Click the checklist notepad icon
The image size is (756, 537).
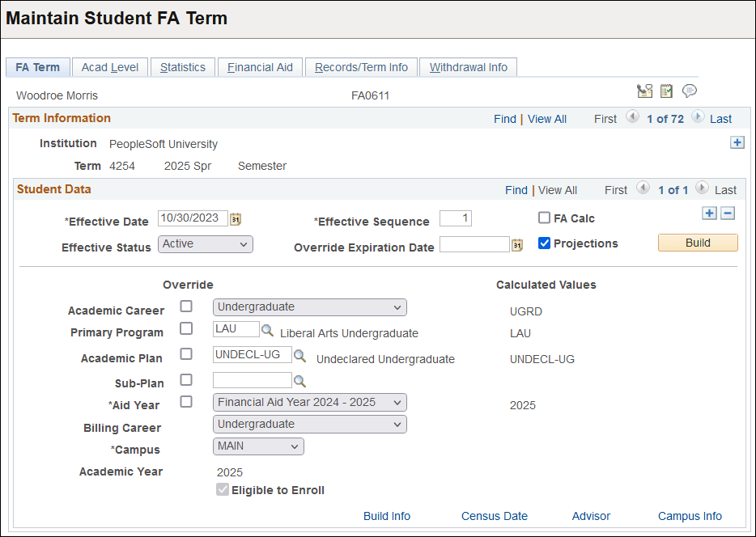coord(666,91)
